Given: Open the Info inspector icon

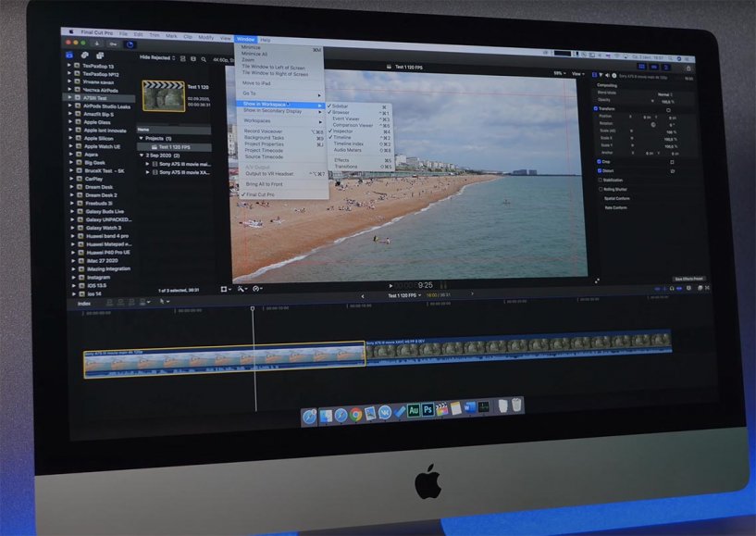Looking at the screenshot, I should point(613,75).
